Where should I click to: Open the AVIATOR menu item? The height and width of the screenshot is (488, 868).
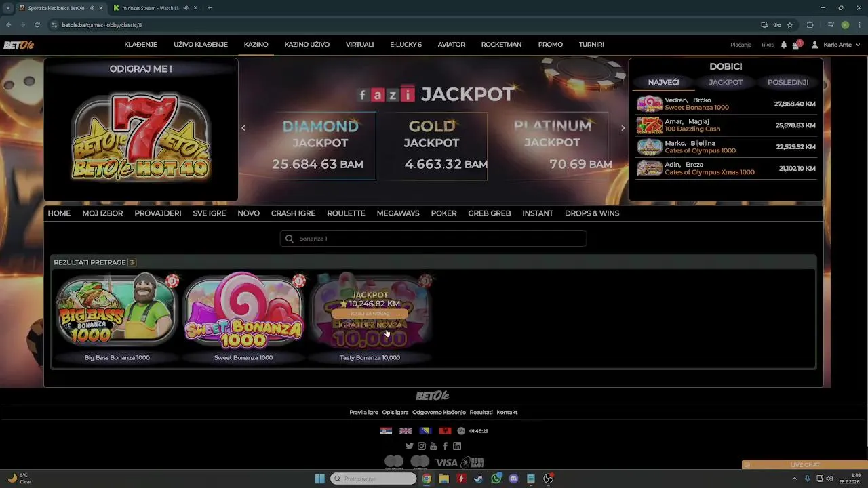pos(451,45)
